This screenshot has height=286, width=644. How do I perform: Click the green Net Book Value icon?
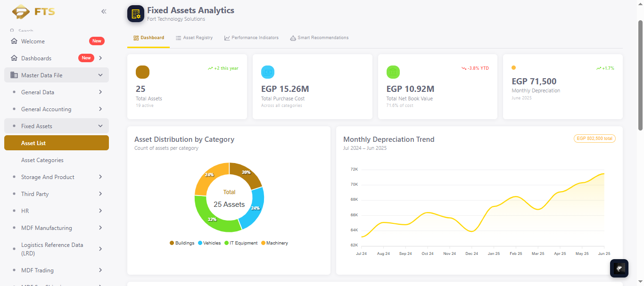click(x=393, y=72)
